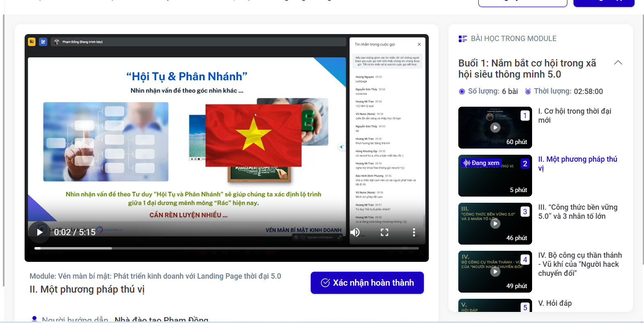Open lesson V. Hỏi đáp title
Viewport: 644px width, 323px height.
555,303
